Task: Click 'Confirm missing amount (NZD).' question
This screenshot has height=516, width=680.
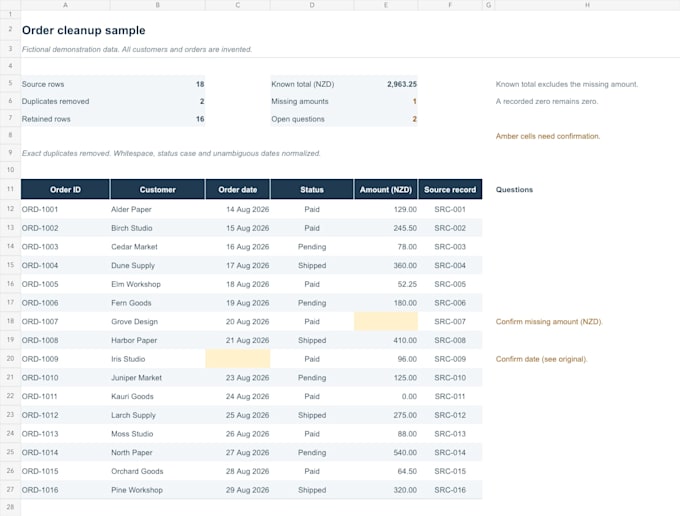Action: click(549, 321)
